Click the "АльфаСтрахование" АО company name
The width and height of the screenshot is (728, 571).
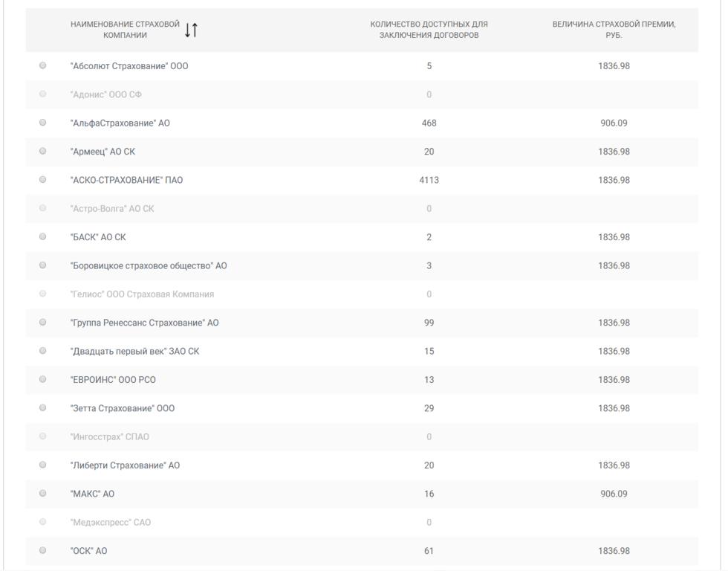point(120,123)
